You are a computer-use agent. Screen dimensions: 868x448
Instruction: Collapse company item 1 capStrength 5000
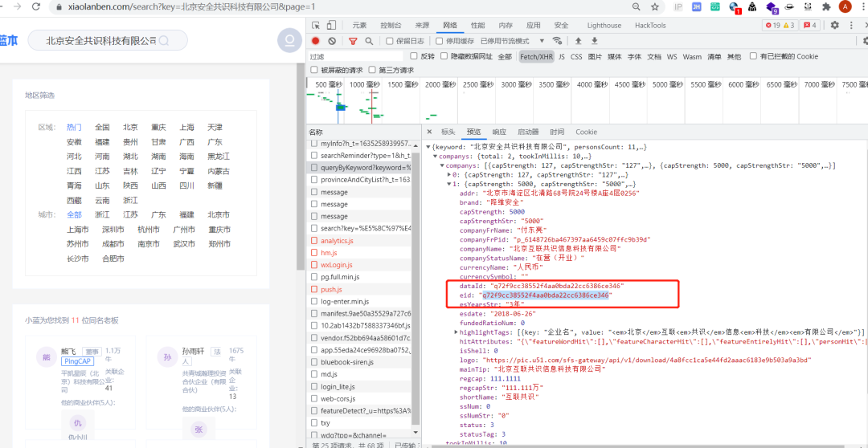click(449, 184)
